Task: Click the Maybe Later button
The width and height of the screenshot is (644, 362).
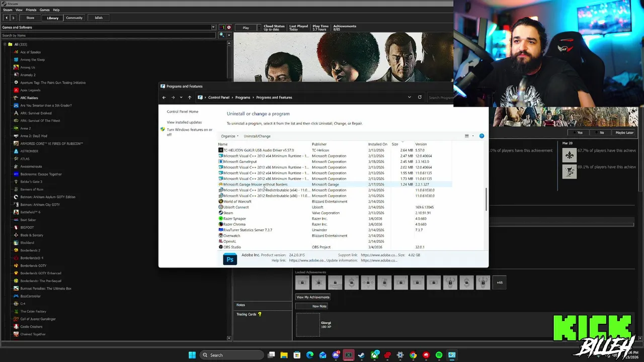Action: click(x=624, y=133)
